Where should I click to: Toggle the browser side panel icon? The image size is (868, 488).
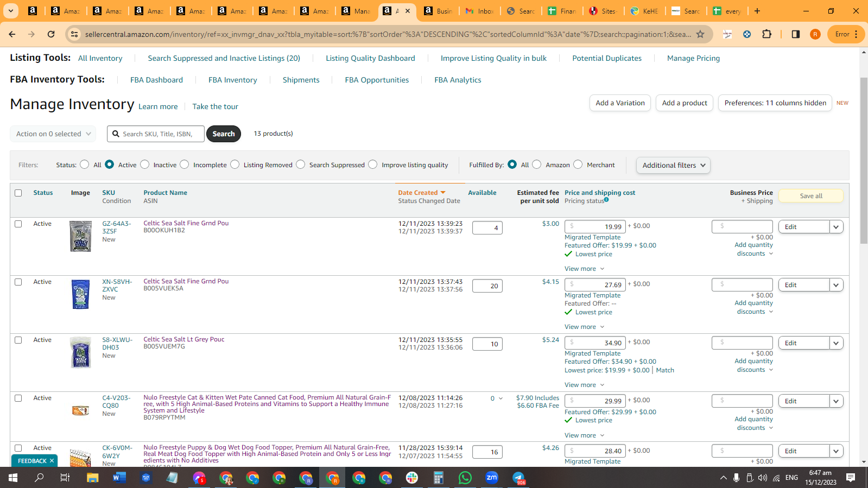[x=796, y=34]
